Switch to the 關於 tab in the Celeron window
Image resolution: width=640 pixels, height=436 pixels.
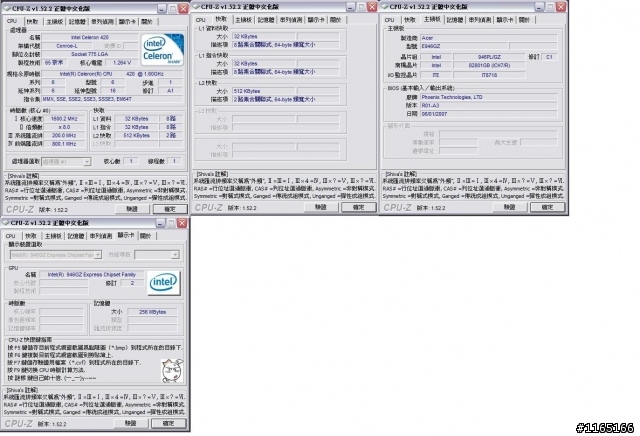point(147,22)
